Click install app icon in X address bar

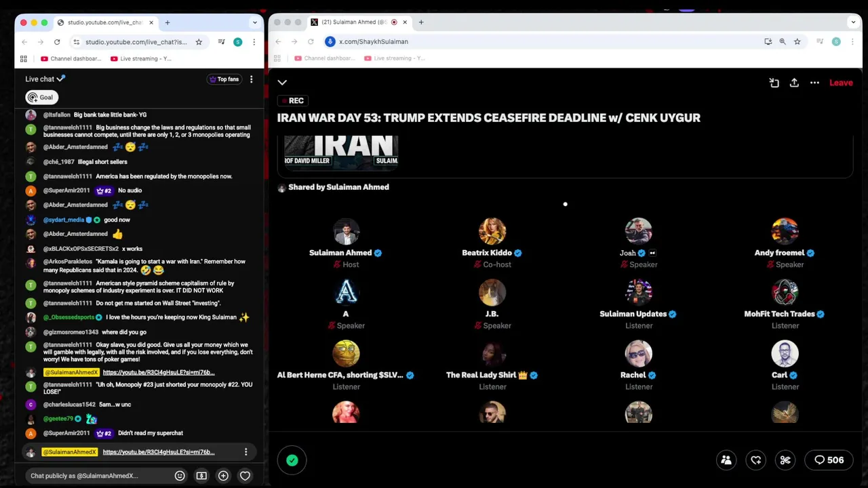768,41
